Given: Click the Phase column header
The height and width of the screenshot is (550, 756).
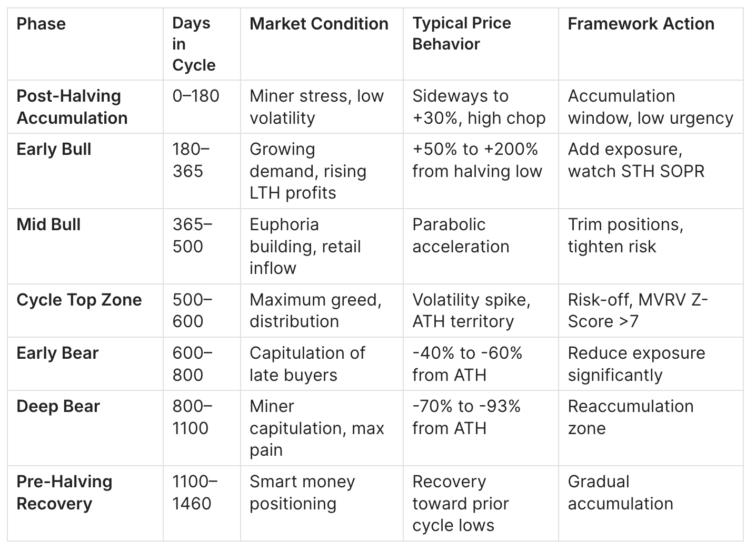Looking at the screenshot, I should click(x=41, y=24).
